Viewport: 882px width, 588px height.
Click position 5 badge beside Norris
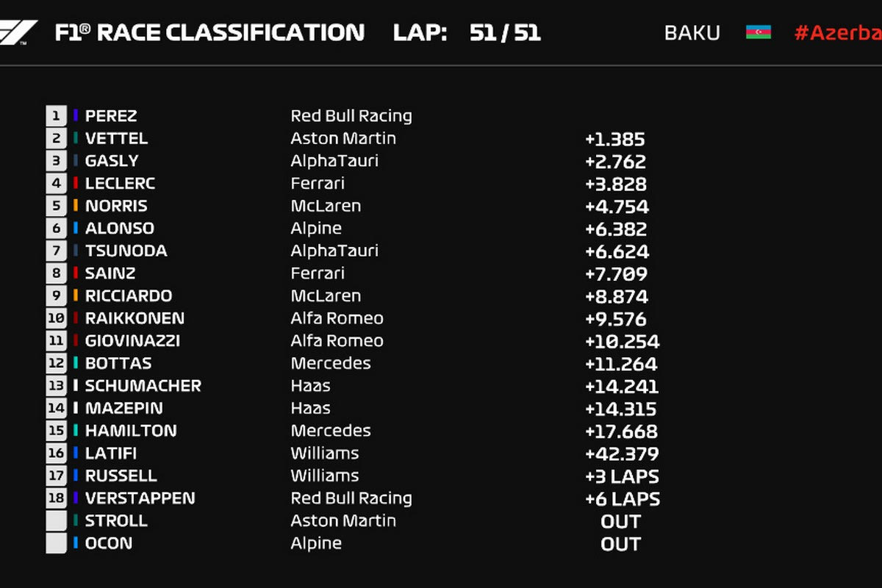(56, 206)
